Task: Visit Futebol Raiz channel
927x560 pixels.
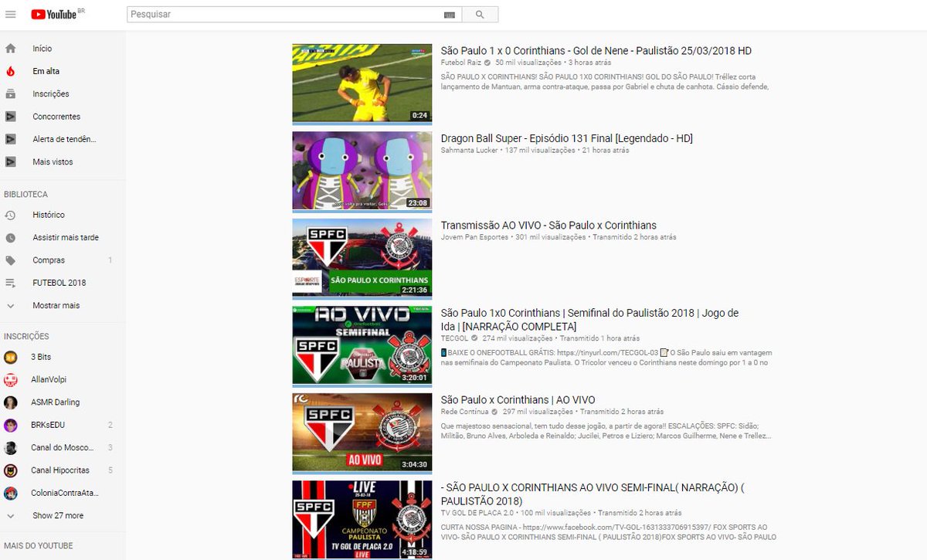Action: coord(461,63)
